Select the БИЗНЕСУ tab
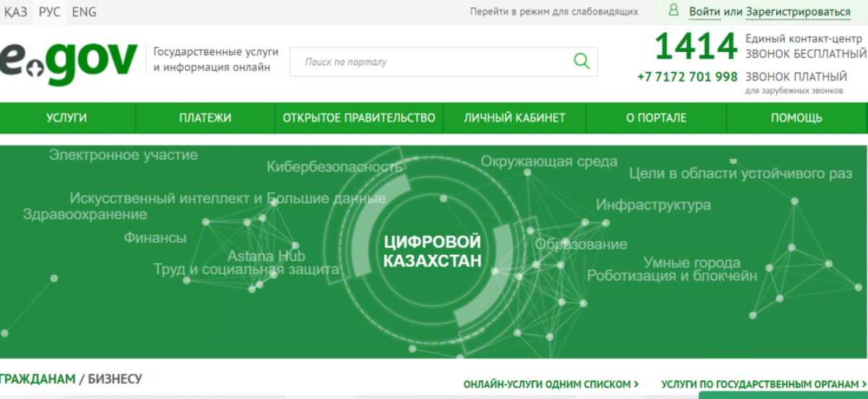Image resolution: width=868 pixels, height=399 pixels. [115, 379]
